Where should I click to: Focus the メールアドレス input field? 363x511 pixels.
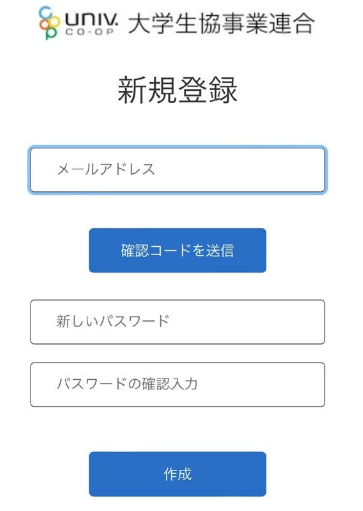point(177,170)
